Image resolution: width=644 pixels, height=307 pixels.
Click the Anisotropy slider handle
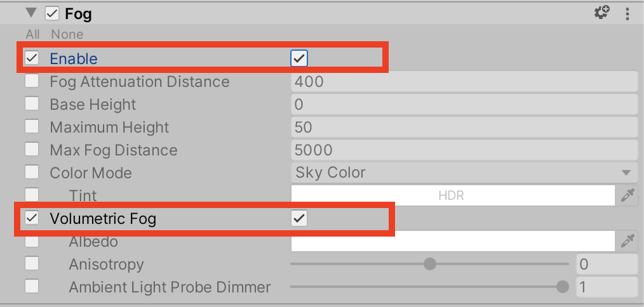tap(430, 264)
